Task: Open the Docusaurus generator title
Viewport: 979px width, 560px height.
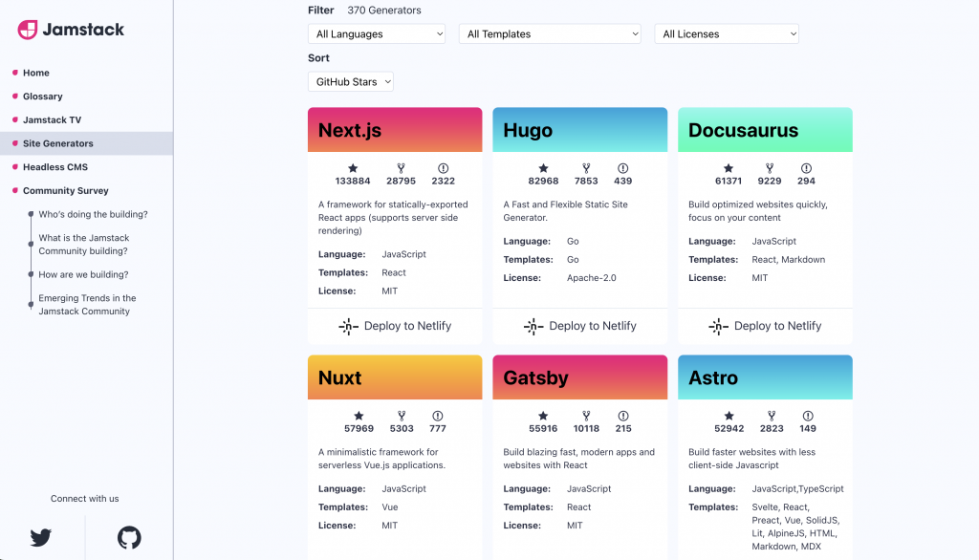Action: pyautogui.click(x=743, y=130)
